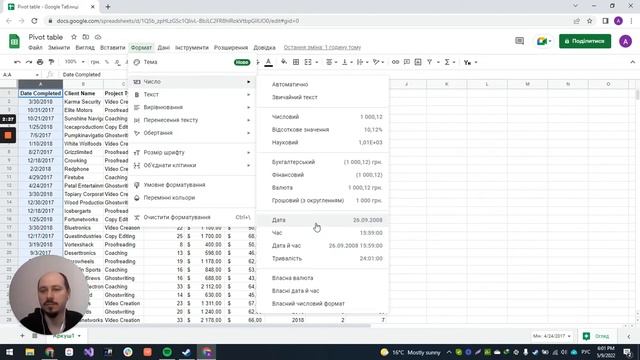Expand the Розмір шрифту submenu

(x=192, y=153)
